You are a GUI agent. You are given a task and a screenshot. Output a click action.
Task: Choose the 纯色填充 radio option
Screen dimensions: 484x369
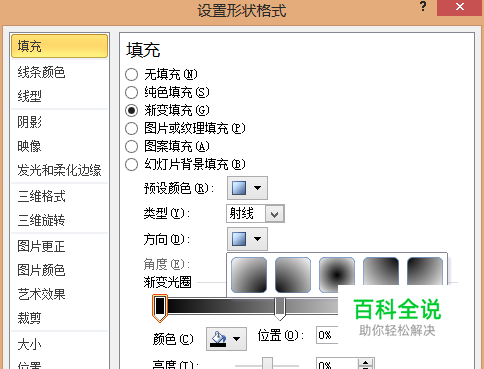point(131,92)
